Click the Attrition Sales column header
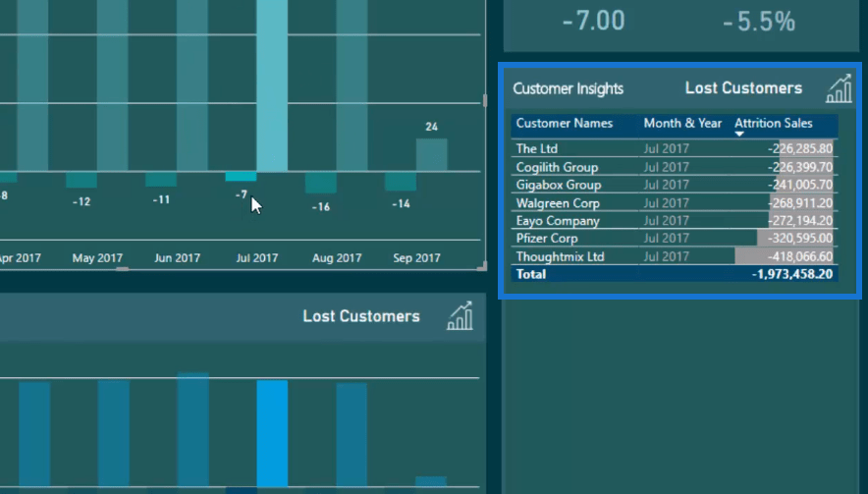This screenshot has height=494, width=868. pos(774,123)
